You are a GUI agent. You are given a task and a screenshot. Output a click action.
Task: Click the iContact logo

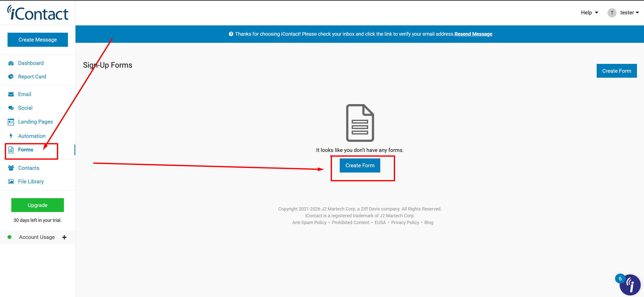38,13
